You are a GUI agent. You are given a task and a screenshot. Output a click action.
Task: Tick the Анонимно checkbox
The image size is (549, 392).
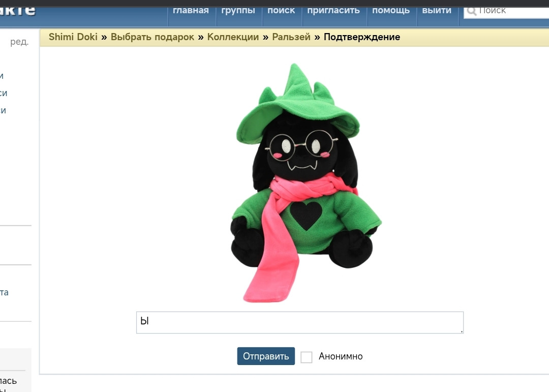[x=307, y=357]
